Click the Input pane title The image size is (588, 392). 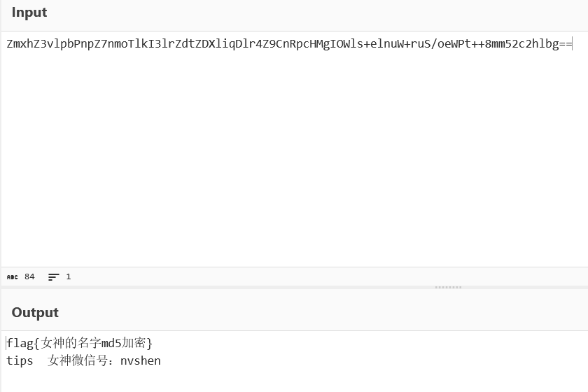[x=29, y=13]
